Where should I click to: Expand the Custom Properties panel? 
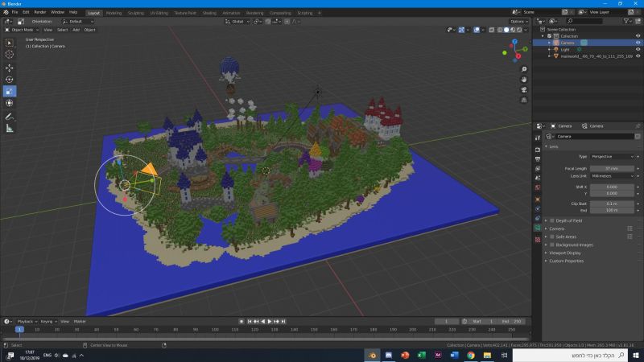pyautogui.click(x=566, y=261)
